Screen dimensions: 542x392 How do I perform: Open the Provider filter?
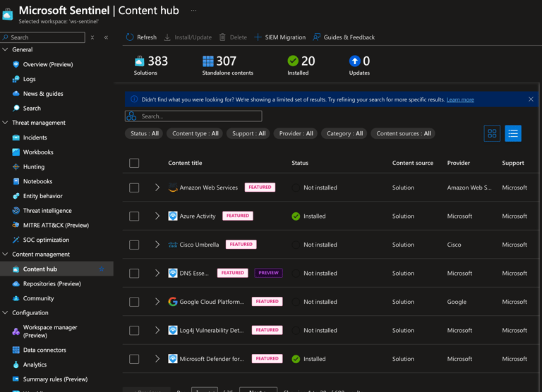pos(296,133)
